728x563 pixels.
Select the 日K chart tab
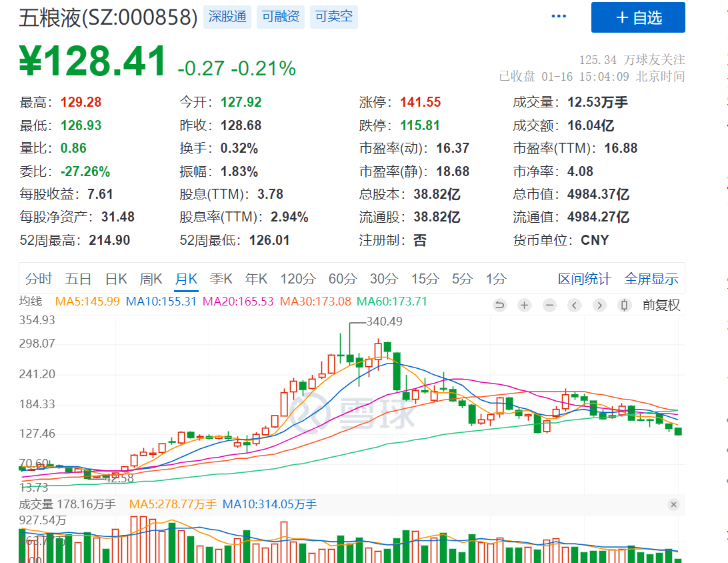tap(116, 279)
